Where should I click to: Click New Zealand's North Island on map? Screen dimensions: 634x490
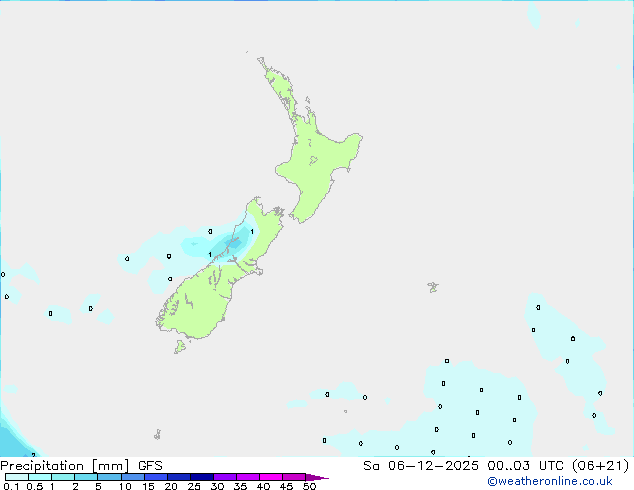coord(317,162)
